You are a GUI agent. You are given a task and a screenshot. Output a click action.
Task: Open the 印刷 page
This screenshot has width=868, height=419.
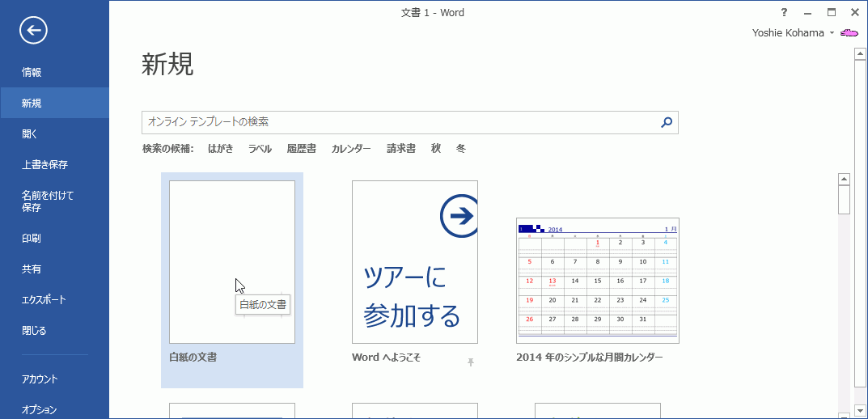(x=54, y=239)
